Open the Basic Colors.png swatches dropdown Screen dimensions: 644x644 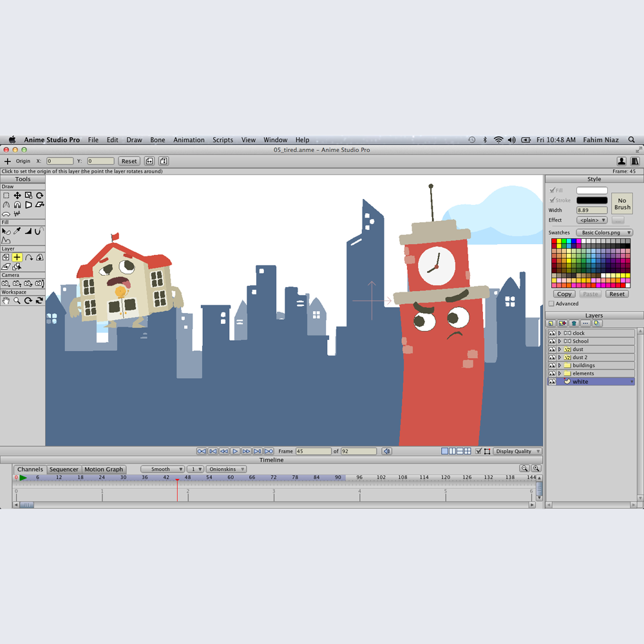604,232
